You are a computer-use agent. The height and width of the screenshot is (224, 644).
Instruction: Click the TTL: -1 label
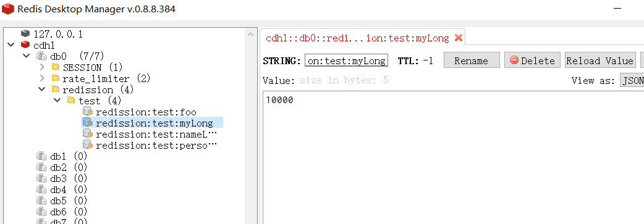415,60
